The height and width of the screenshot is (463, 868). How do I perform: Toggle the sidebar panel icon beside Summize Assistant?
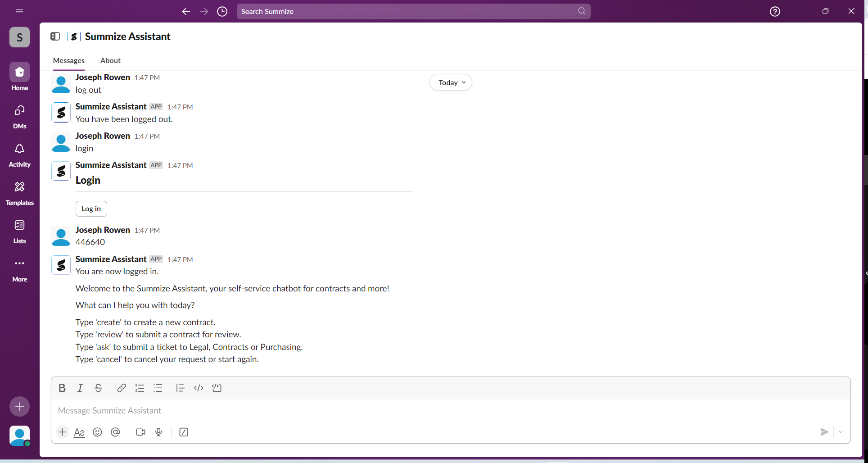tap(55, 36)
